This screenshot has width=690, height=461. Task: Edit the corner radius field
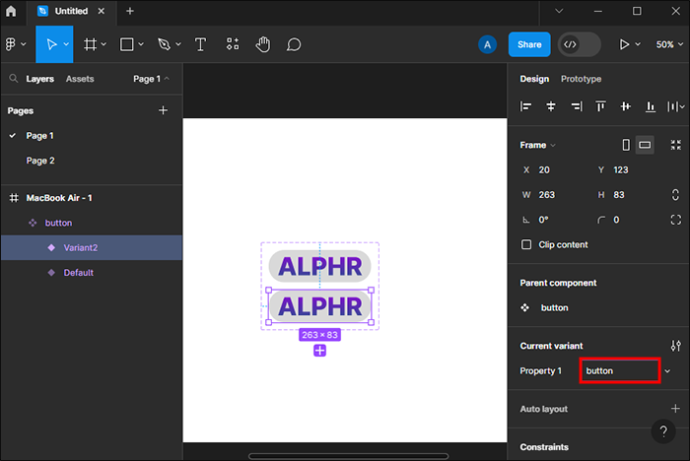click(630, 220)
